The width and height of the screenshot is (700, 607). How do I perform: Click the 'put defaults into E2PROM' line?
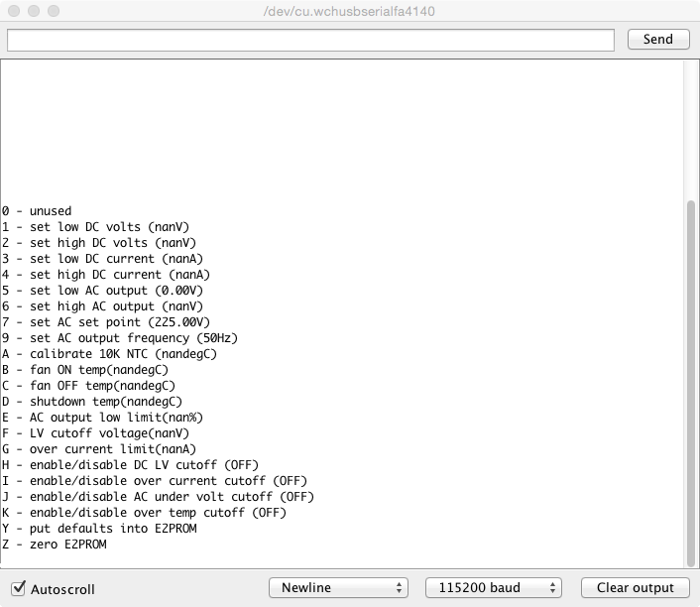tap(99, 529)
